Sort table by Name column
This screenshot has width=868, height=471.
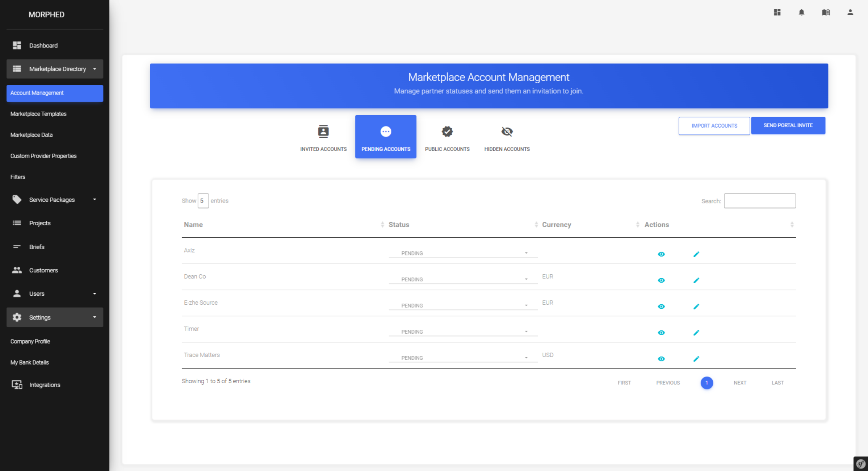tap(193, 225)
